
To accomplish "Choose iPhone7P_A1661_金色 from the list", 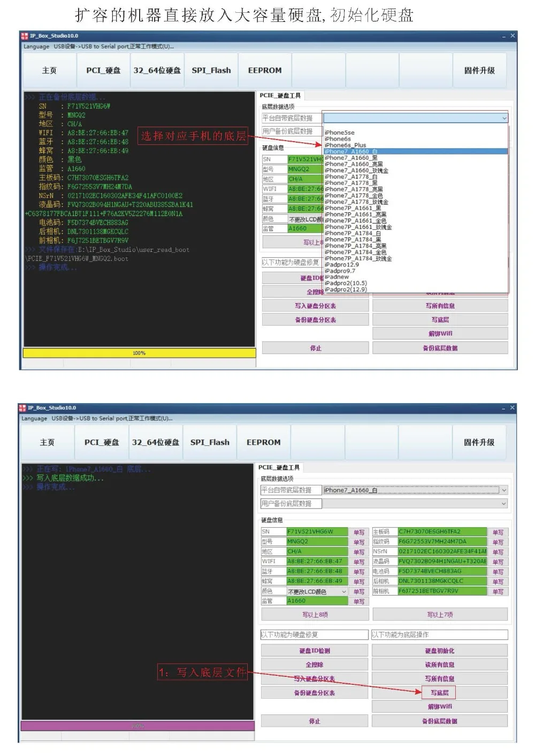I will tap(355, 221).
